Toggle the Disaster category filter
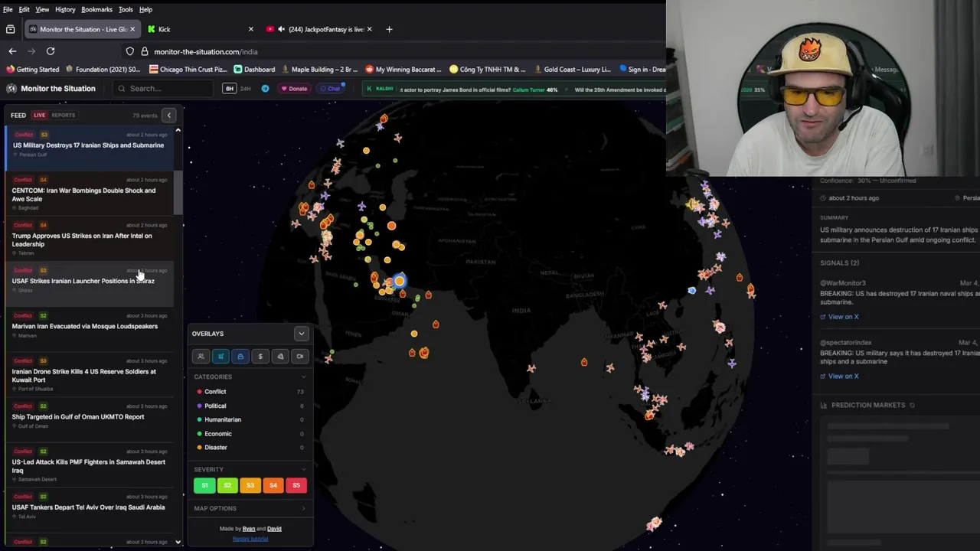The image size is (980, 551). click(250, 448)
